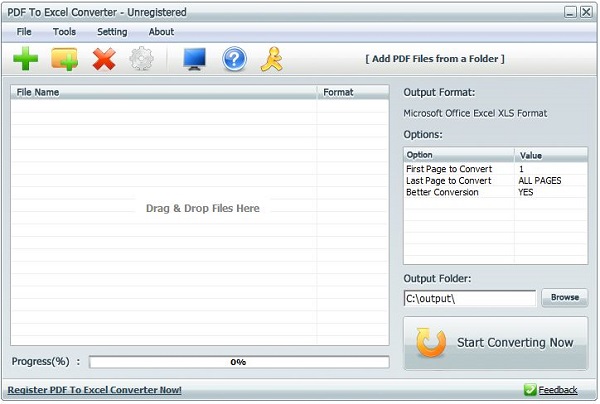
Task: Click the value 1 for First Page
Action: point(521,169)
